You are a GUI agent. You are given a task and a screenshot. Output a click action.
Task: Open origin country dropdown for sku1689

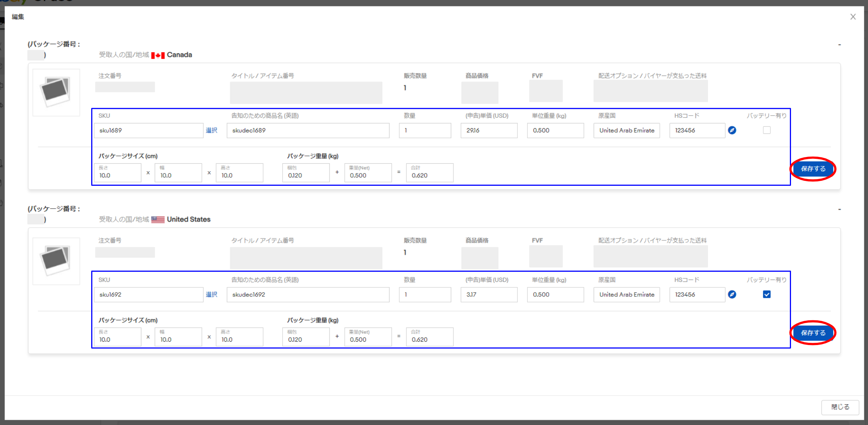627,130
